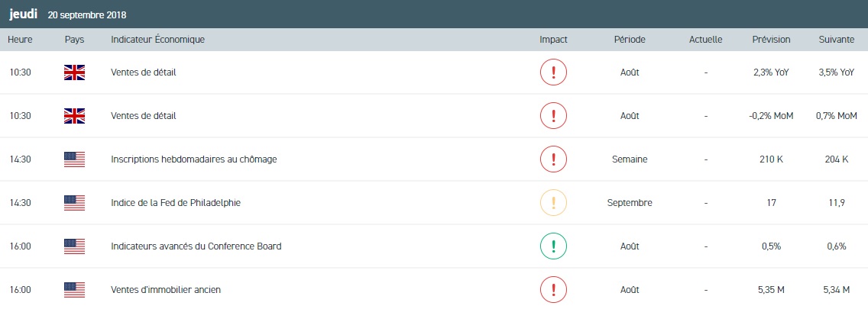The image size is (868, 309).
Task: Sort by the Impact column header
Action: 553,40
